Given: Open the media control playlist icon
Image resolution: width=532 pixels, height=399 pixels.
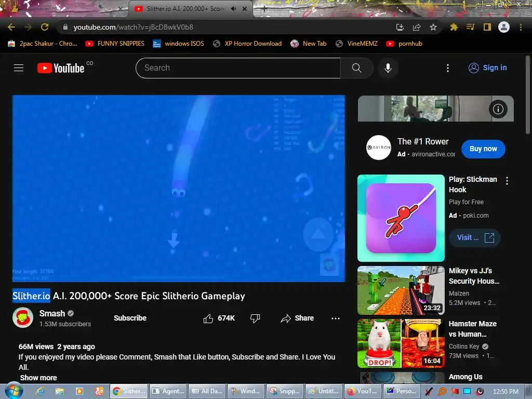Looking at the screenshot, I should coord(470,27).
